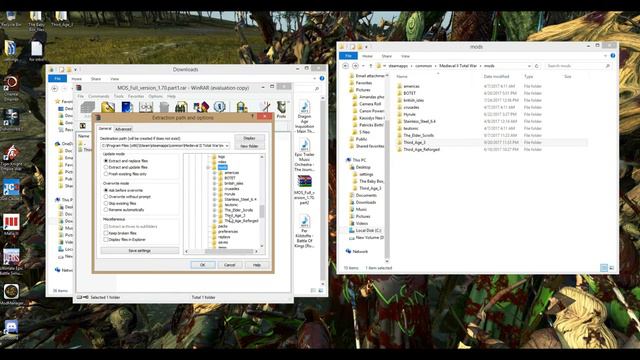Open Commands menu in WinRAR

pyautogui.click(x=98, y=96)
